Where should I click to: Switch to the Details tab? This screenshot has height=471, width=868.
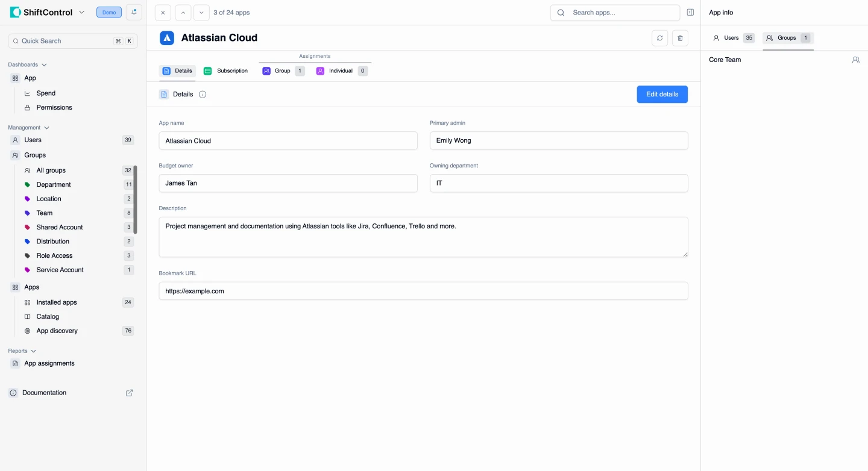[x=177, y=71]
